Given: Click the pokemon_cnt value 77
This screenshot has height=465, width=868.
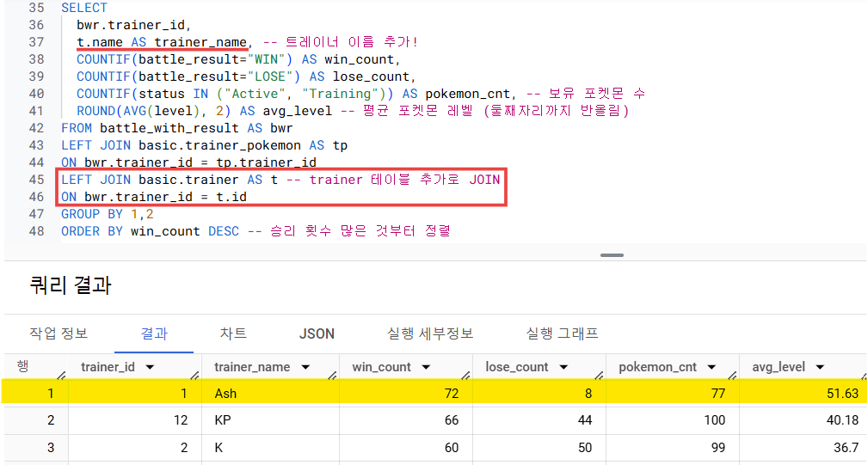Looking at the screenshot, I should pyautogui.click(x=718, y=394).
